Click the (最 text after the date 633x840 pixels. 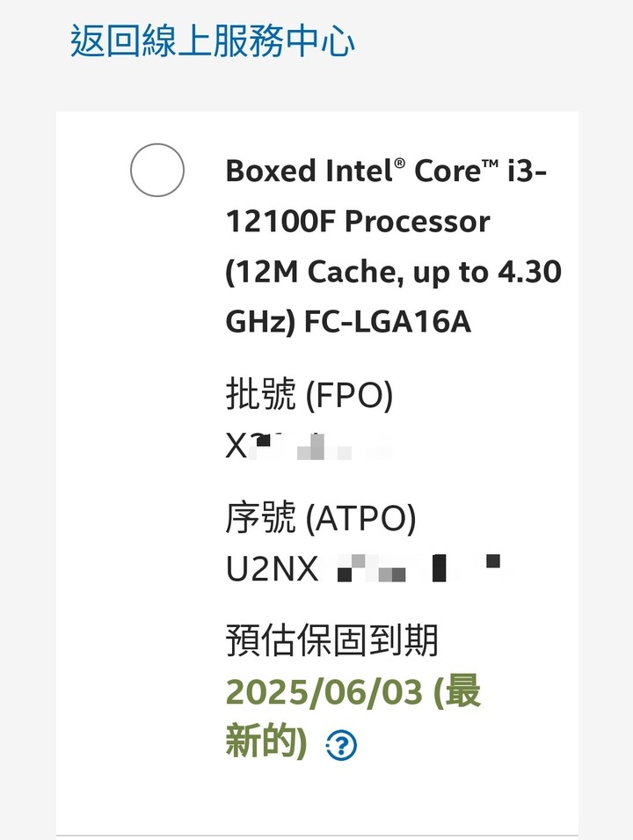pos(456,691)
